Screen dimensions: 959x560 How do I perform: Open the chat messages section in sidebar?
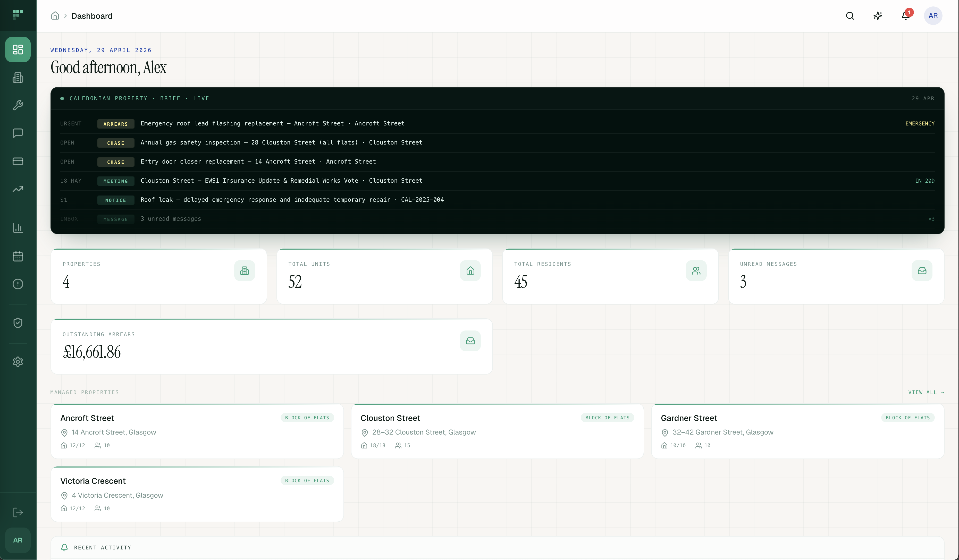pos(18,133)
